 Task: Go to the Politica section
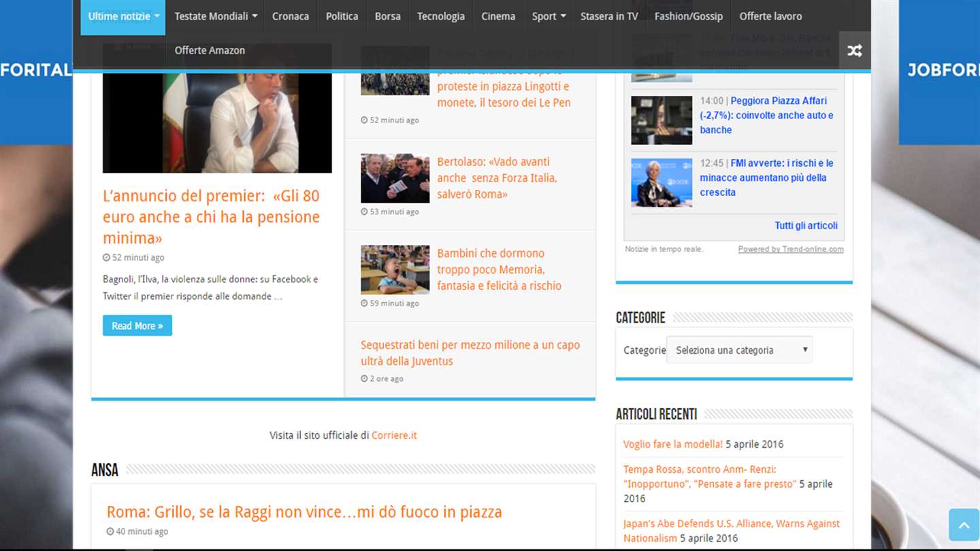coord(342,16)
